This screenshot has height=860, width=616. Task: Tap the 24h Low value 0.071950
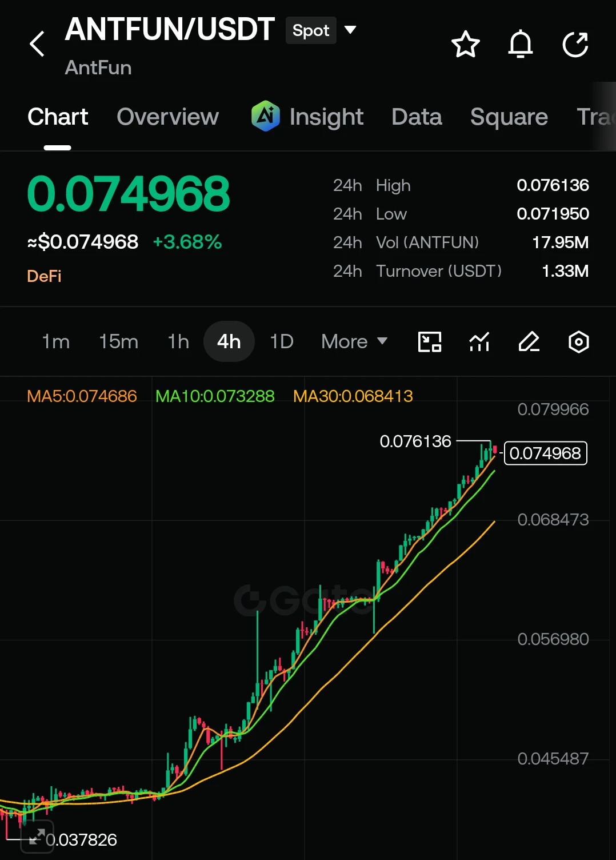point(553,214)
